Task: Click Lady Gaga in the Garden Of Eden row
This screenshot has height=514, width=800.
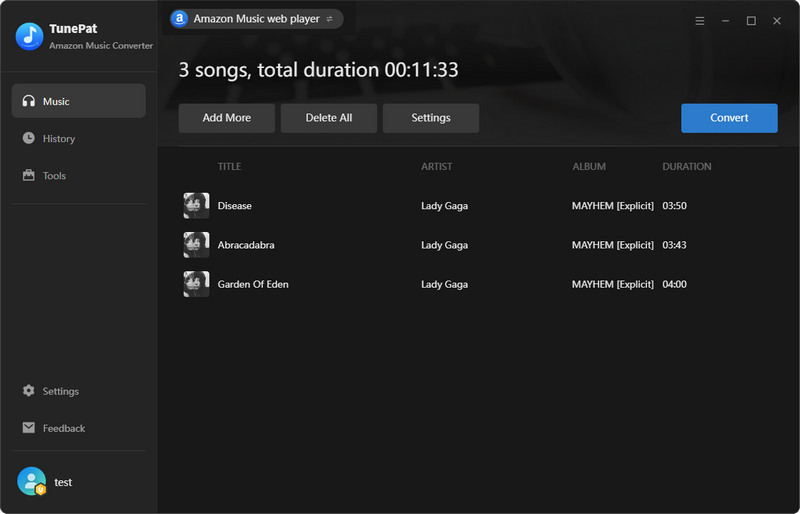Action: coord(444,285)
